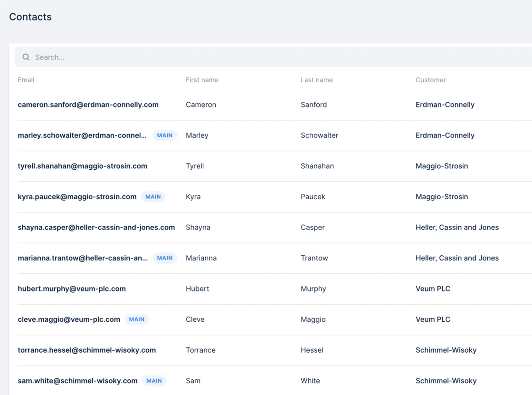
Task: Click MAIN badge on Cleve's row
Action: (x=137, y=319)
